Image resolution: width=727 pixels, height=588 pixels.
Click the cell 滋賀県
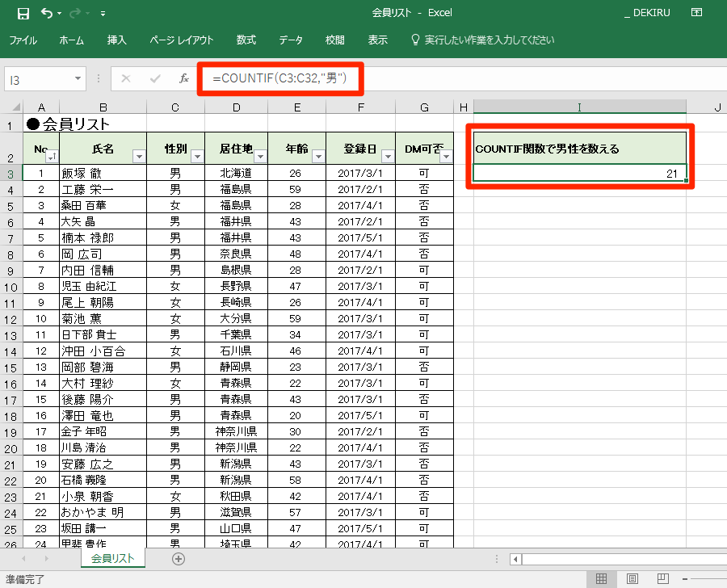(x=236, y=512)
